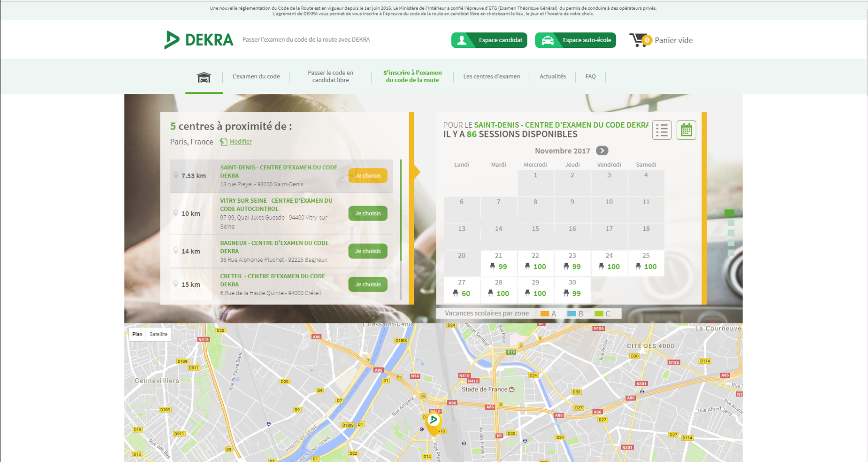Click the Novembre 2017 month label

coord(562,151)
